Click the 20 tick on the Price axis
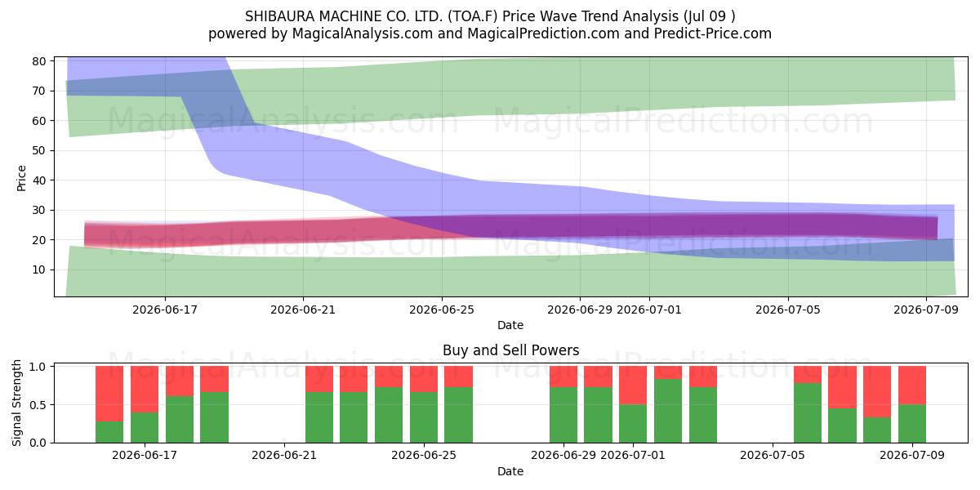 [x=38, y=240]
